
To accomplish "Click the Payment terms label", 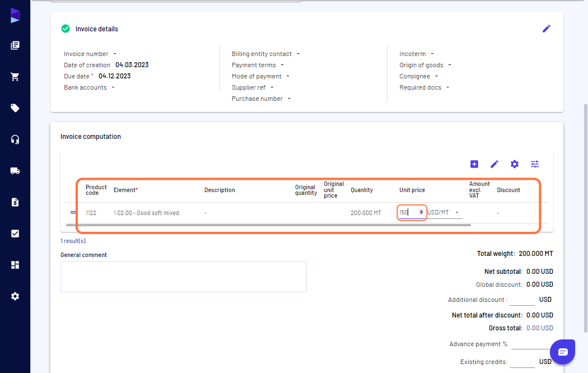I will tap(254, 65).
